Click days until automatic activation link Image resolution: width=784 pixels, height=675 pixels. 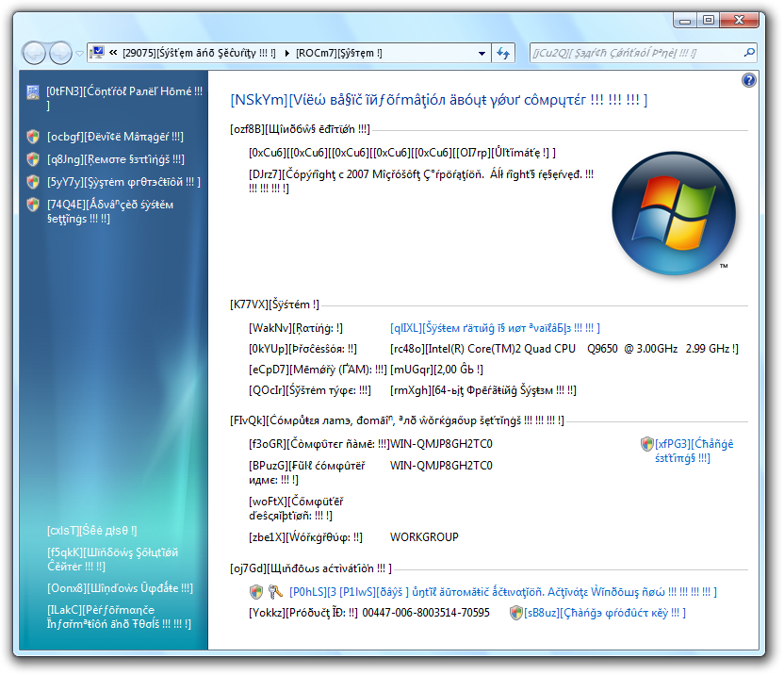coord(503,592)
